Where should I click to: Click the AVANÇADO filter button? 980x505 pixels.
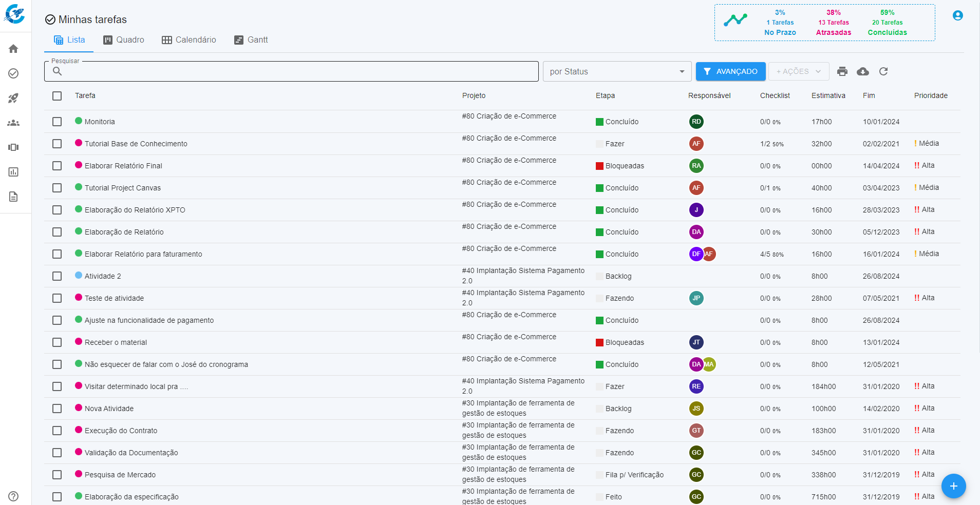730,71
